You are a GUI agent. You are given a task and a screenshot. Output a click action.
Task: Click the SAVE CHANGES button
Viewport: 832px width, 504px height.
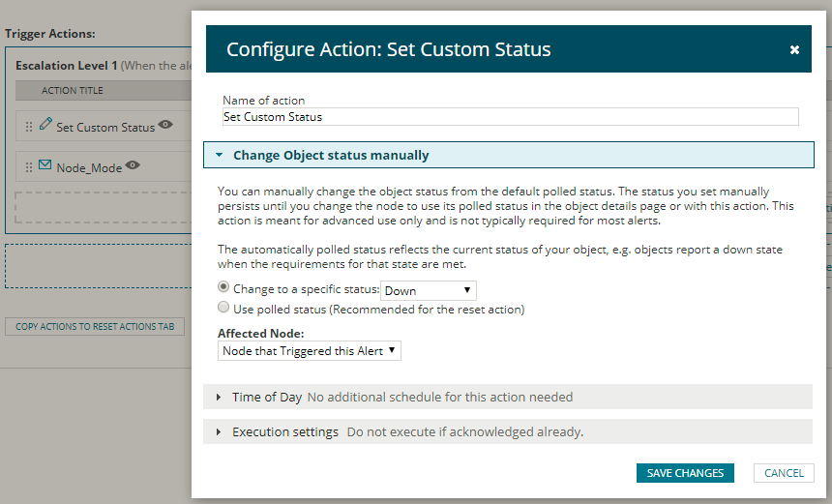pyautogui.click(x=685, y=473)
